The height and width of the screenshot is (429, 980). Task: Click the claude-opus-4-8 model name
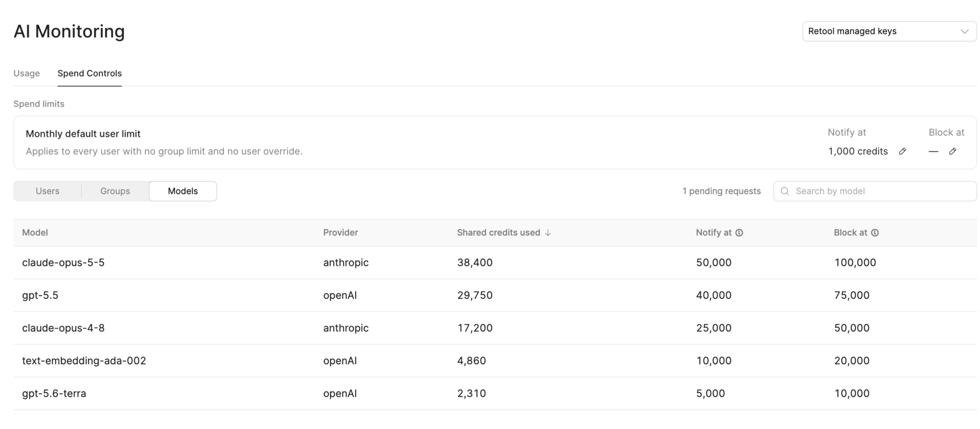pos(63,328)
